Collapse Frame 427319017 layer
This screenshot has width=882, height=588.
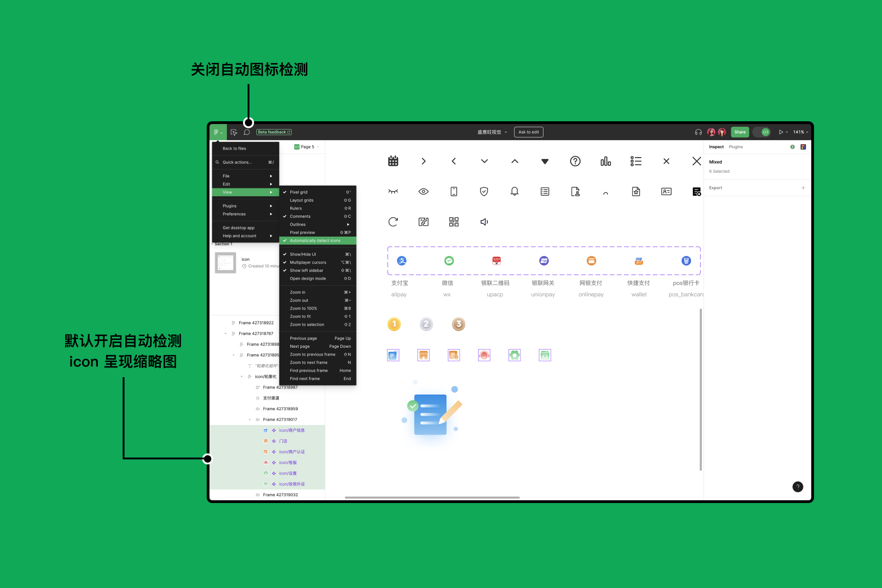pos(250,420)
